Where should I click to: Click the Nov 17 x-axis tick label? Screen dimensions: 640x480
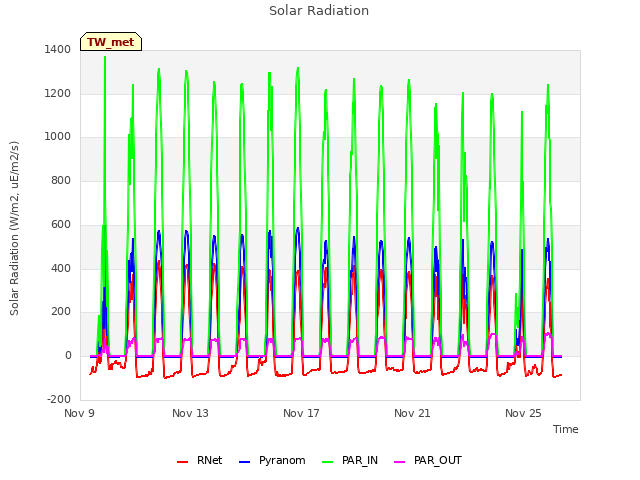coord(301,413)
